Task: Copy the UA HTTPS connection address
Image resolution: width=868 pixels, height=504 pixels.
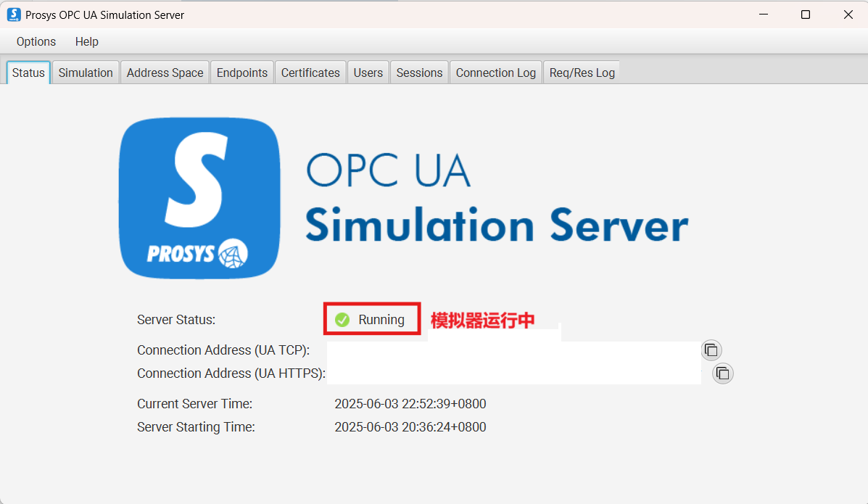Action: [x=722, y=373]
